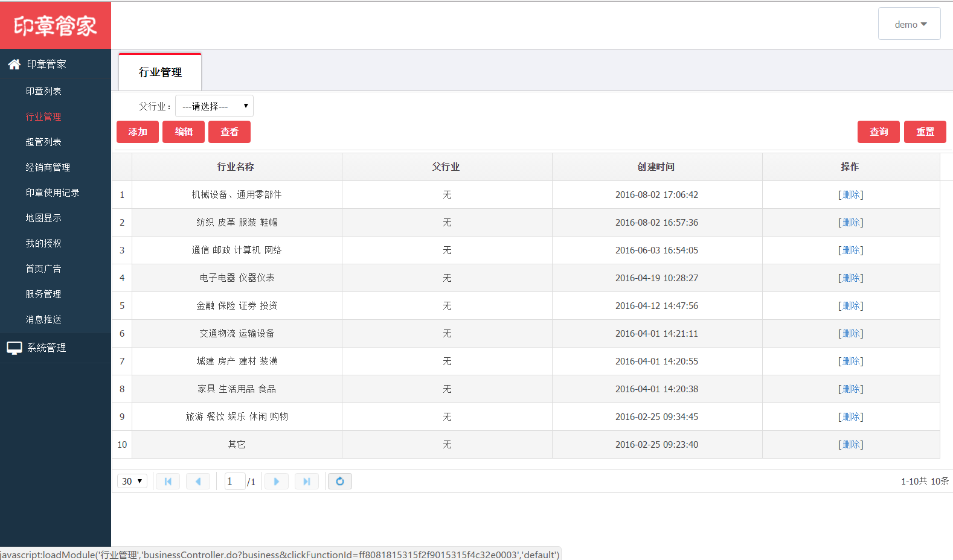Image resolution: width=953 pixels, height=560 pixels.
Task: Open 印章使用记录 menu item
Action: coord(53,192)
